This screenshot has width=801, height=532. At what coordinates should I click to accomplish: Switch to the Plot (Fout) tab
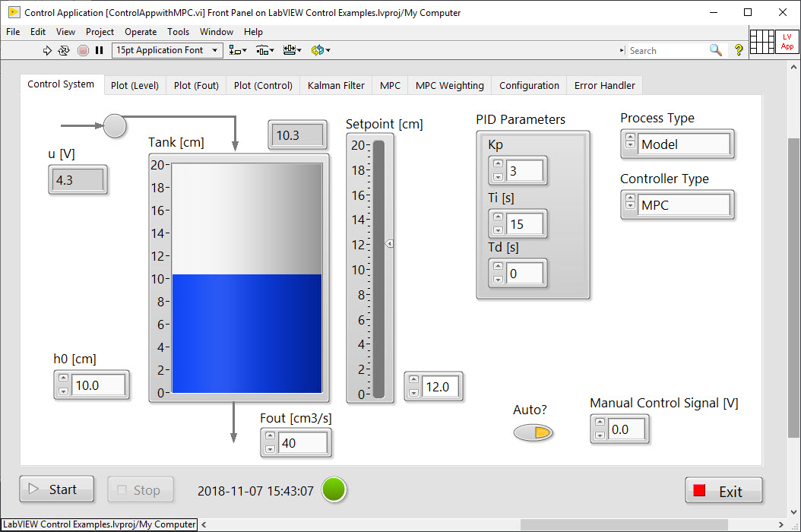(x=196, y=85)
